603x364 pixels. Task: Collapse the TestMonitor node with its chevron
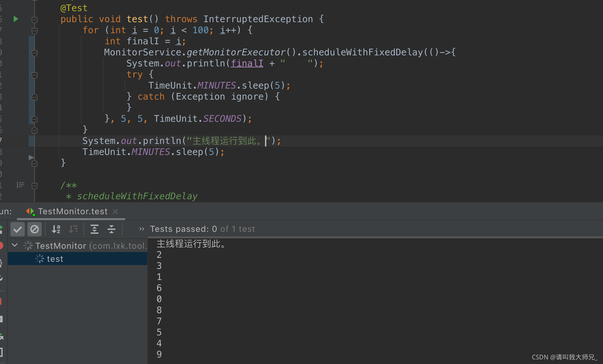point(14,245)
